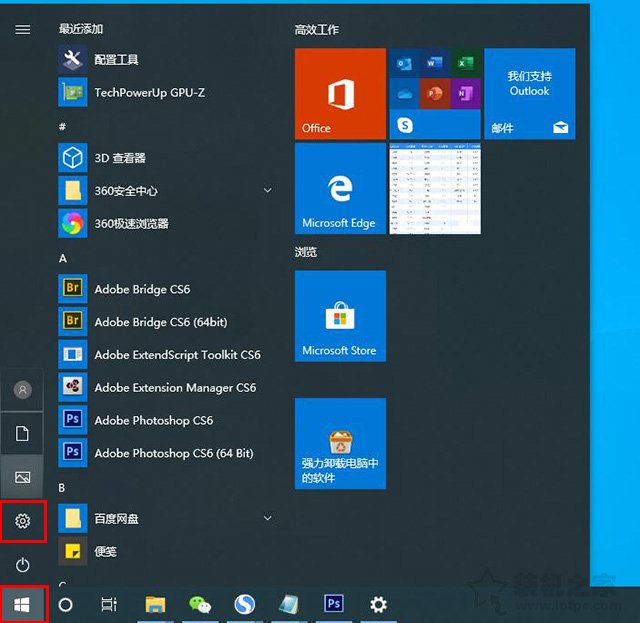Open Sogou browser icon on taskbar
Viewport: 640px width, 623px height.
(244, 605)
